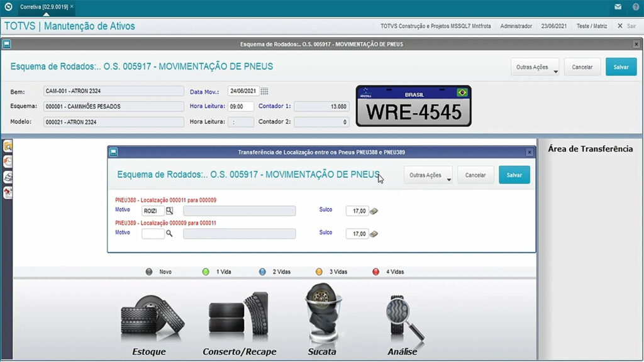Click Salvar in the transfer dialog
Image resolution: width=644 pixels, height=362 pixels.
click(x=514, y=175)
